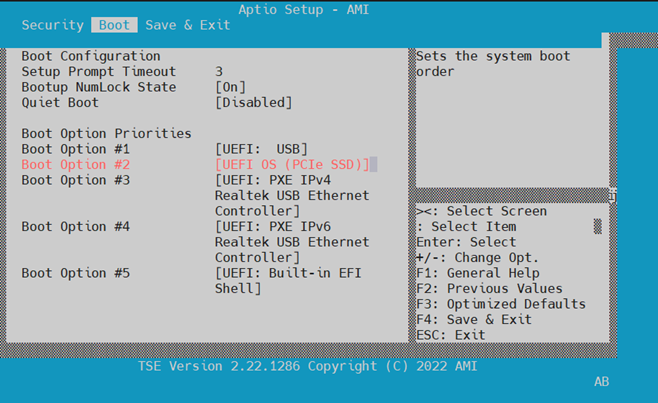Viewport: 658px width, 403px height.
Task: Open the Boot Option #4 PXE IPv6 value
Action: (x=291, y=242)
